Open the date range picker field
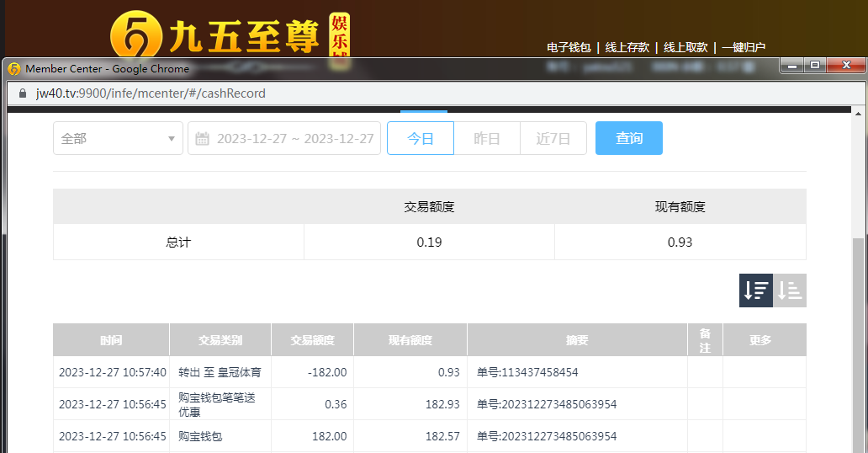868x453 pixels. [x=294, y=139]
